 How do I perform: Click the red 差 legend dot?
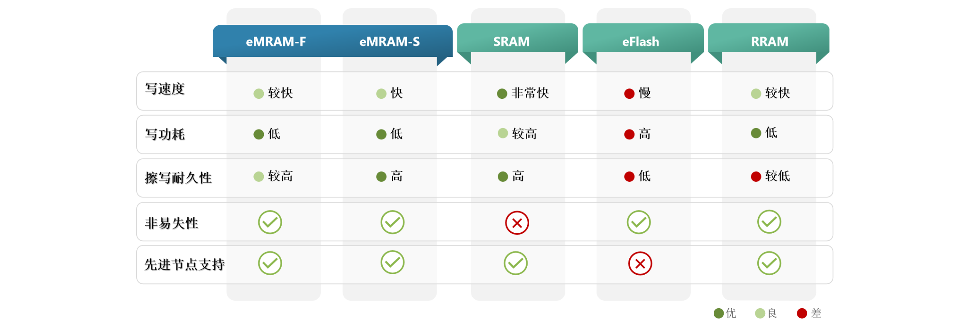click(802, 313)
